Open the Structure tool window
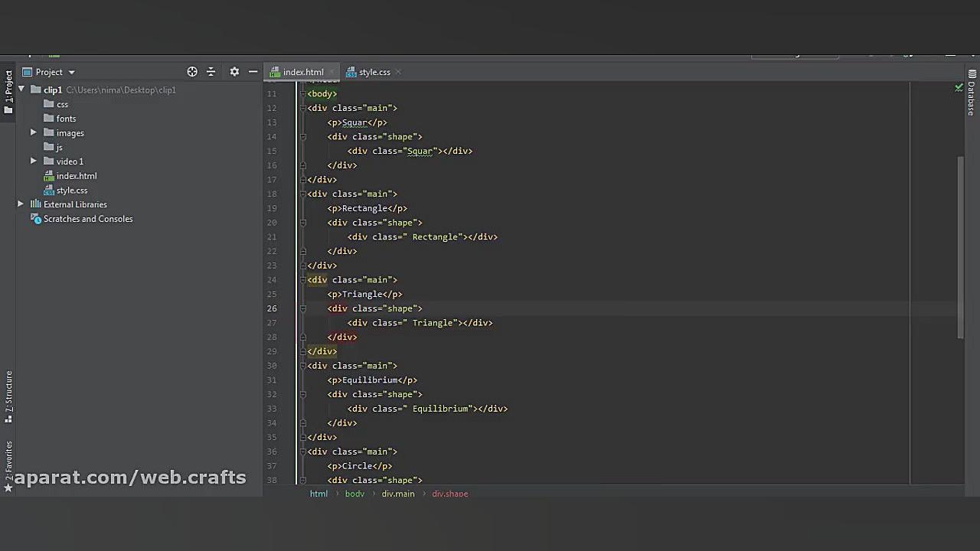The image size is (980, 551). (x=8, y=390)
